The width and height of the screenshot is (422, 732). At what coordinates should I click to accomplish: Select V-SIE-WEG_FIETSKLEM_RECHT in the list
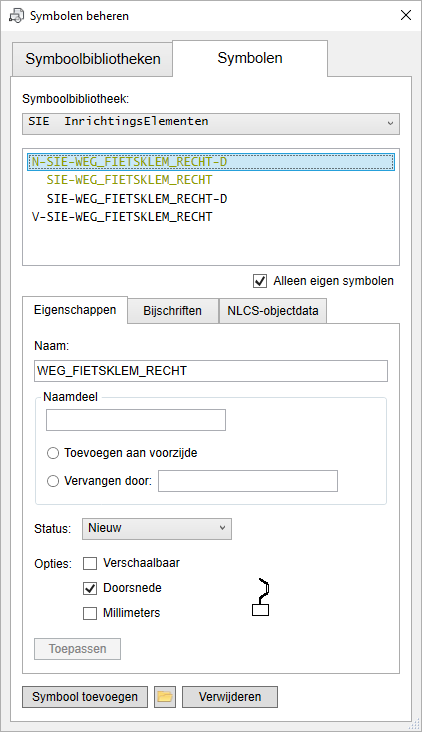coord(122,217)
